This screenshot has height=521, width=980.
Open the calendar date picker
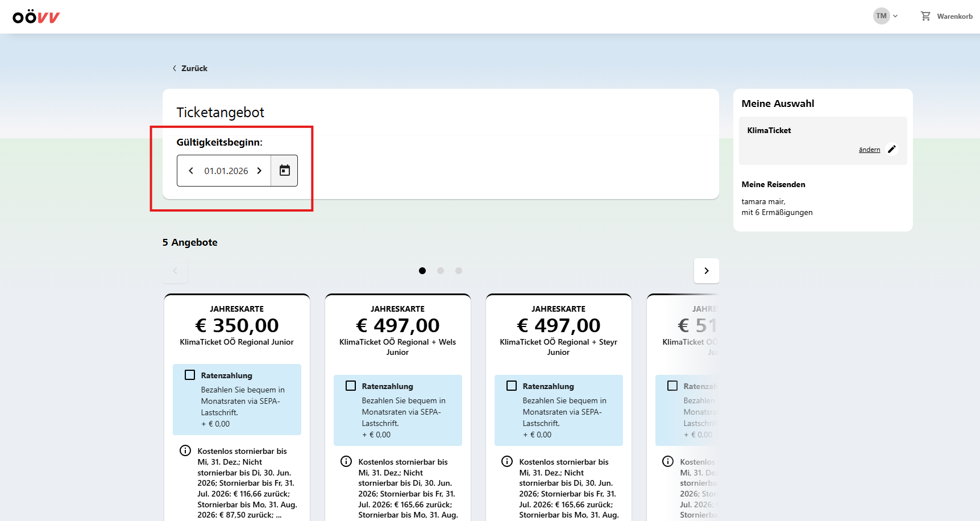(284, 171)
